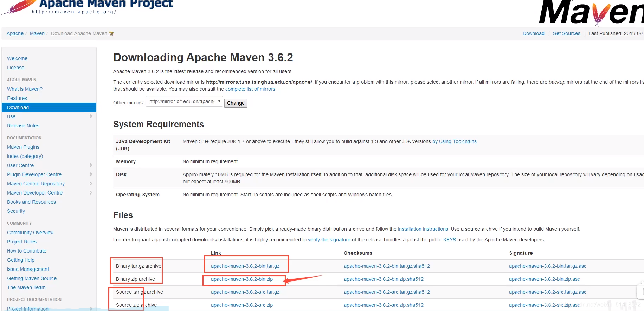Open Project Roles in the sidebar
This screenshot has width=644, height=311.
pyautogui.click(x=22, y=242)
